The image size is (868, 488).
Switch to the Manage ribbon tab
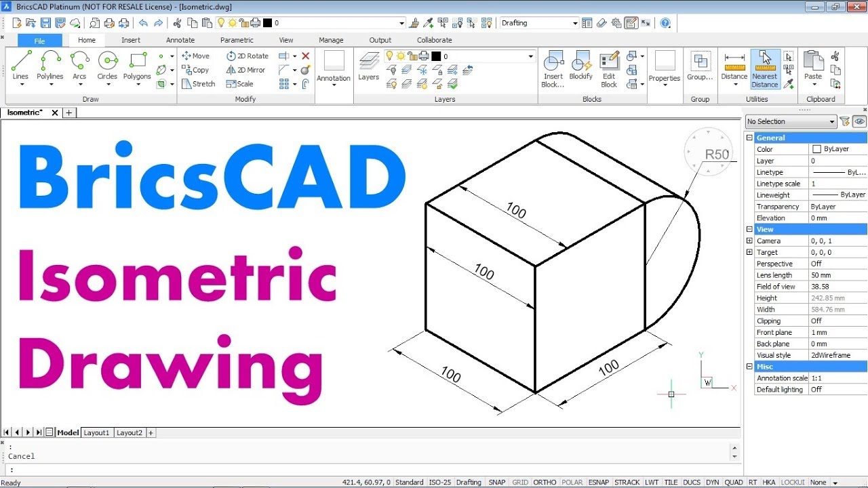click(331, 40)
